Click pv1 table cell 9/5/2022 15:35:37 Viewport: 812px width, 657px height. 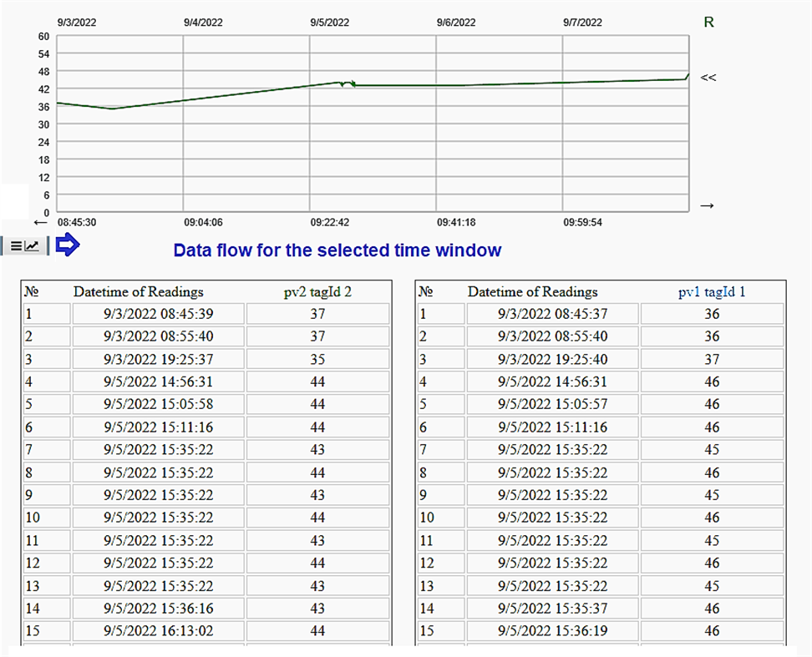552,609
